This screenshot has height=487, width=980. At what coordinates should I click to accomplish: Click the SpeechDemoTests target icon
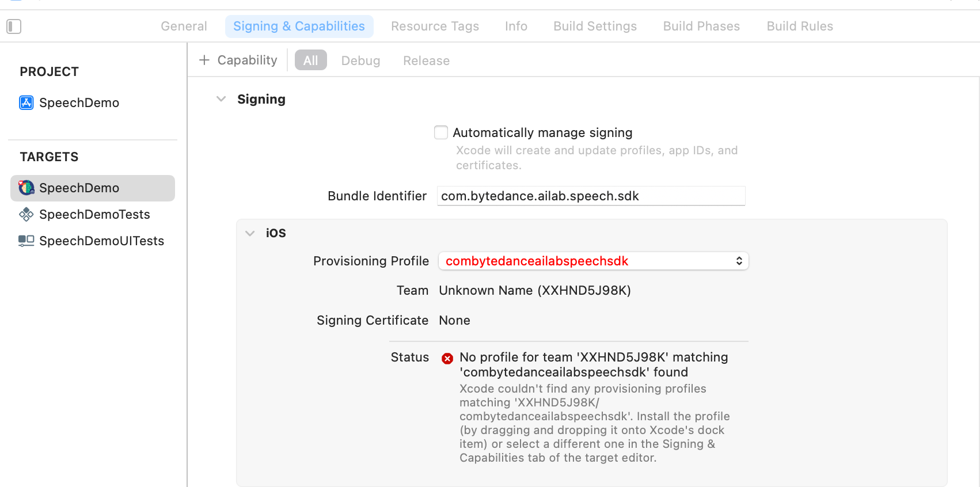coord(26,215)
